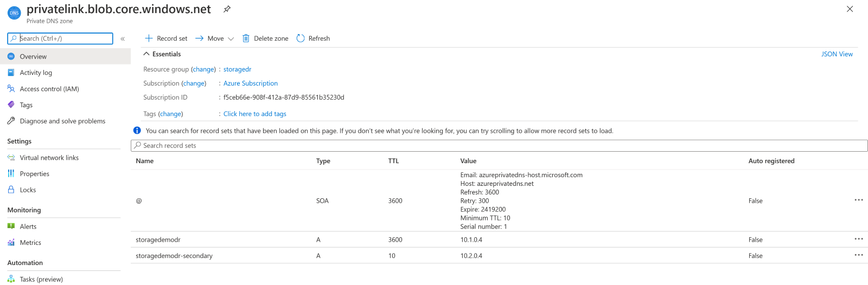Image resolution: width=868 pixels, height=285 pixels.
Task: Add a new Record set
Action: [166, 38]
